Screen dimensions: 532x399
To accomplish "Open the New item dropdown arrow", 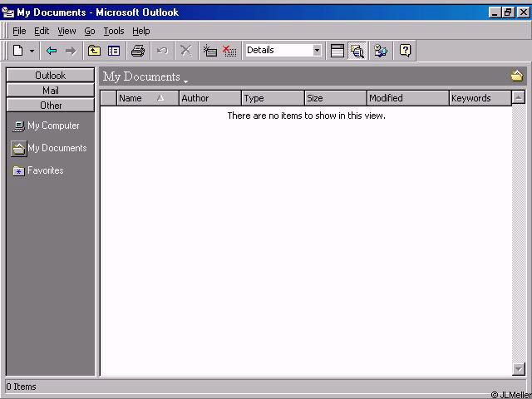I will coord(32,51).
